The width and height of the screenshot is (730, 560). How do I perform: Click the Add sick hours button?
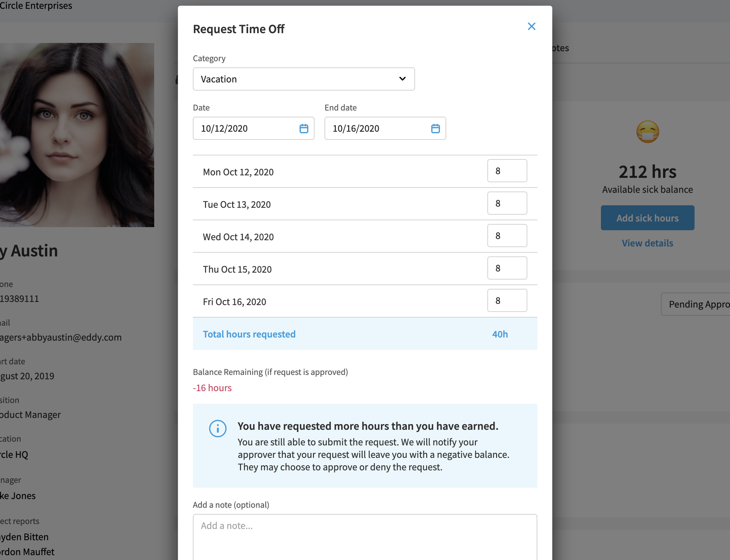pyautogui.click(x=647, y=218)
